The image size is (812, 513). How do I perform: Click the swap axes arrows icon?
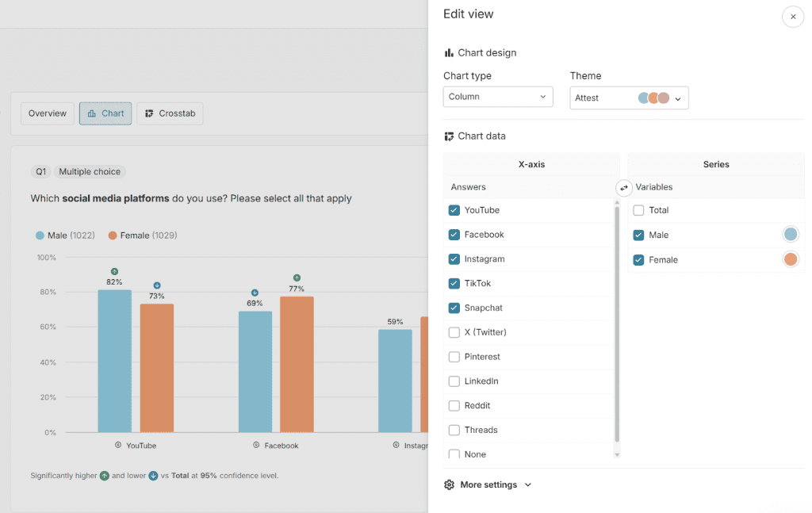click(624, 188)
